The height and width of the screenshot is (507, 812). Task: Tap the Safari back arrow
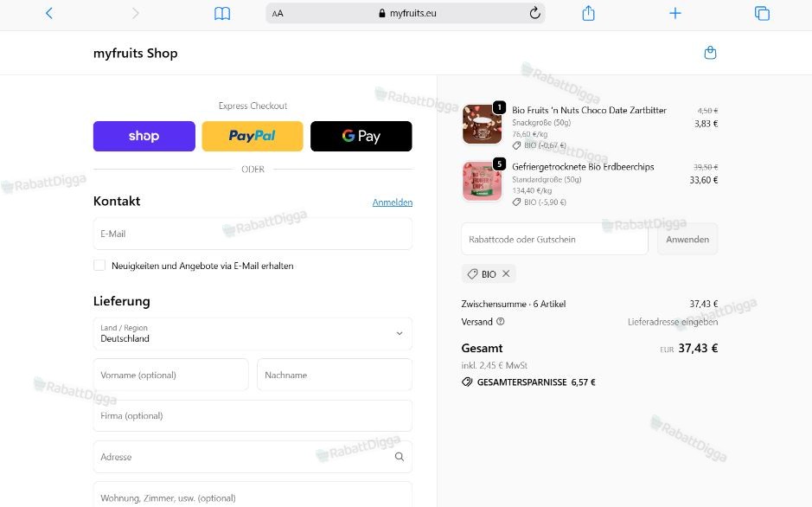(48, 13)
